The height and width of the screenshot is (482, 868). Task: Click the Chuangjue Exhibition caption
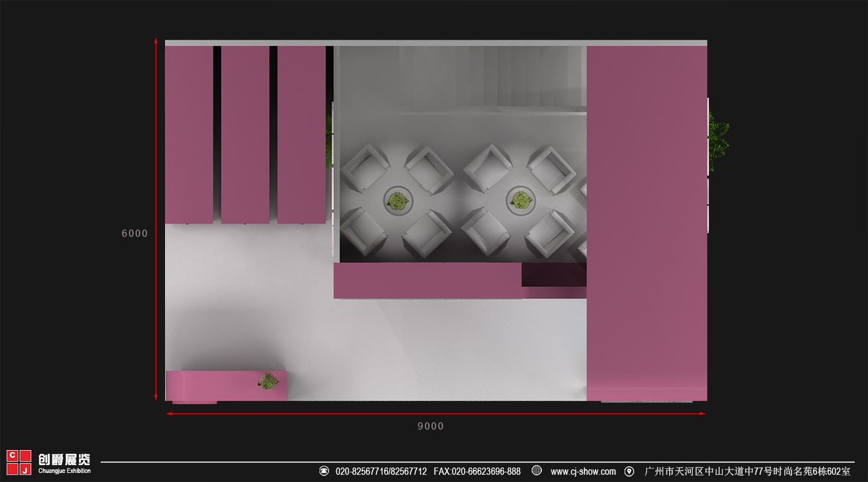[x=64, y=471]
